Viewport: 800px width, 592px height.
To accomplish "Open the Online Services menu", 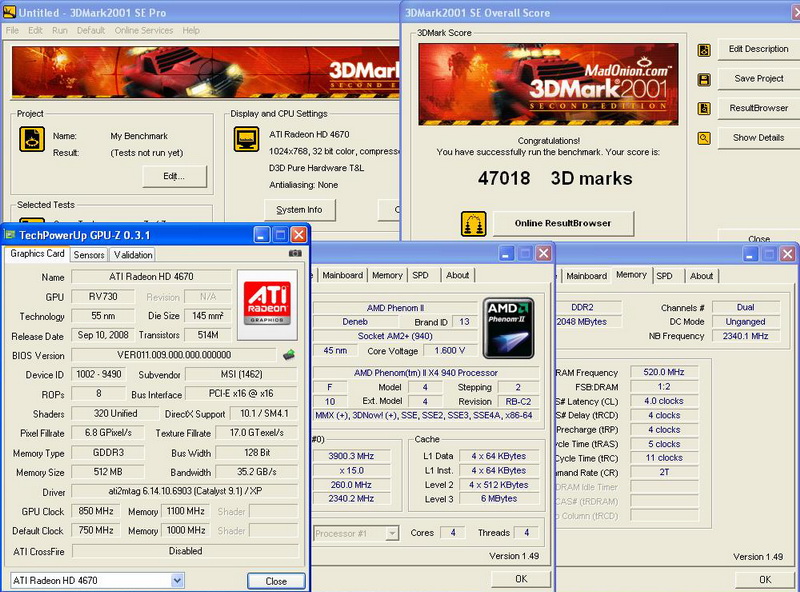I will (x=144, y=30).
